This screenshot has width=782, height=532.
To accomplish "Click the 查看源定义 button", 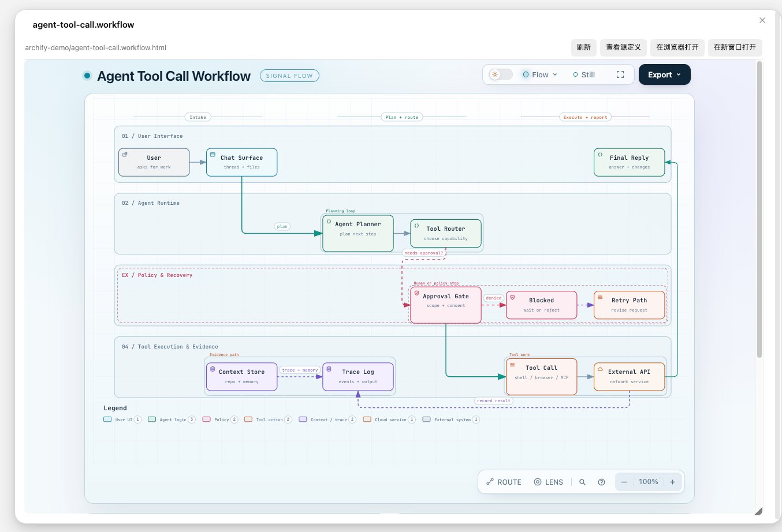I will click(623, 47).
